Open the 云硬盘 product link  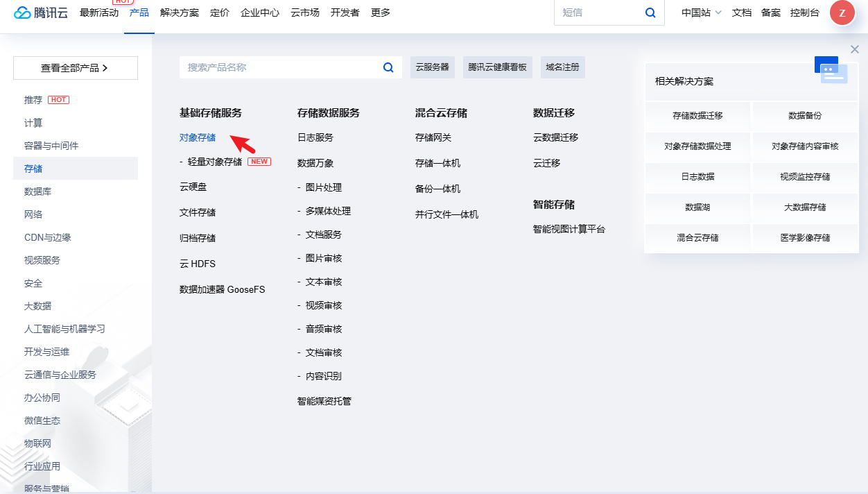[x=193, y=187]
